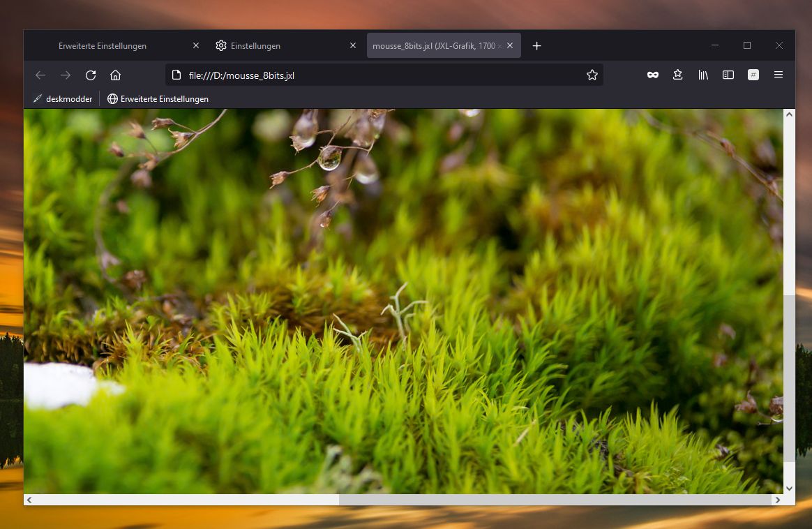This screenshot has width=812, height=529.
Task: Reload the current page
Action: (91, 75)
